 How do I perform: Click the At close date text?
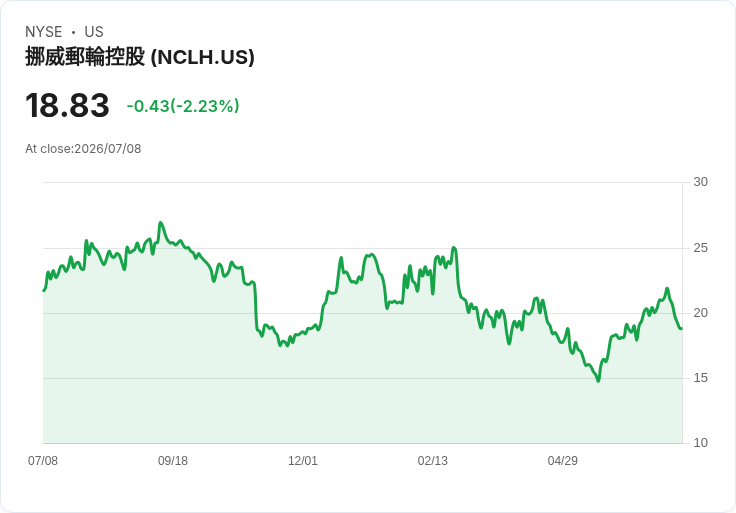point(83,149)
